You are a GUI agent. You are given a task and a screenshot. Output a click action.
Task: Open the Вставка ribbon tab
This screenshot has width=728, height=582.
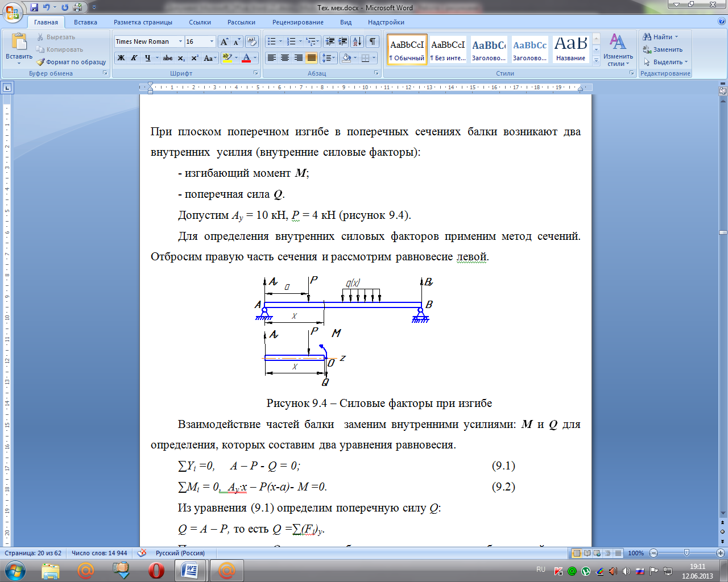[x=85, y=22]
